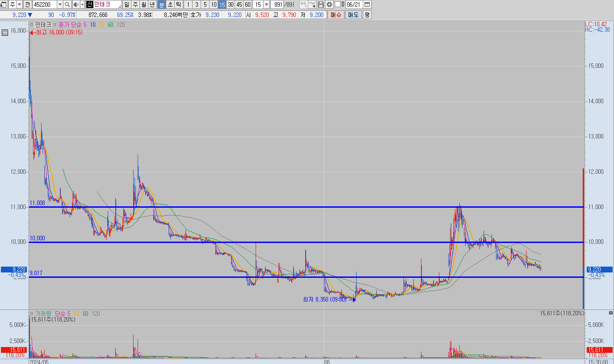
Task: Click the 11,008 horizontal line label
Action: tap(37, 203)
